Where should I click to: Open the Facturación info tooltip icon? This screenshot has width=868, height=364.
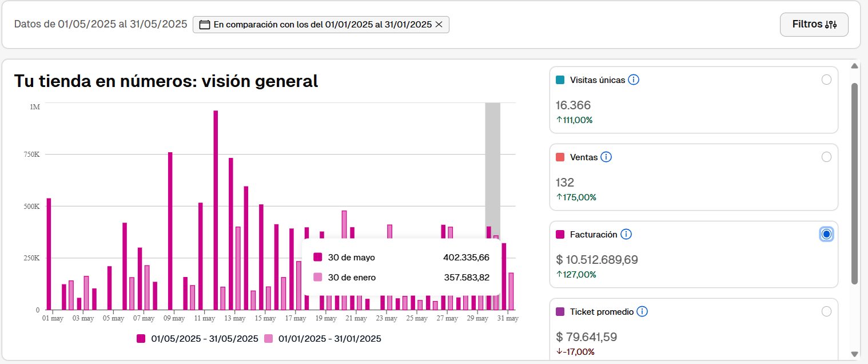click(x=626, y=234)
